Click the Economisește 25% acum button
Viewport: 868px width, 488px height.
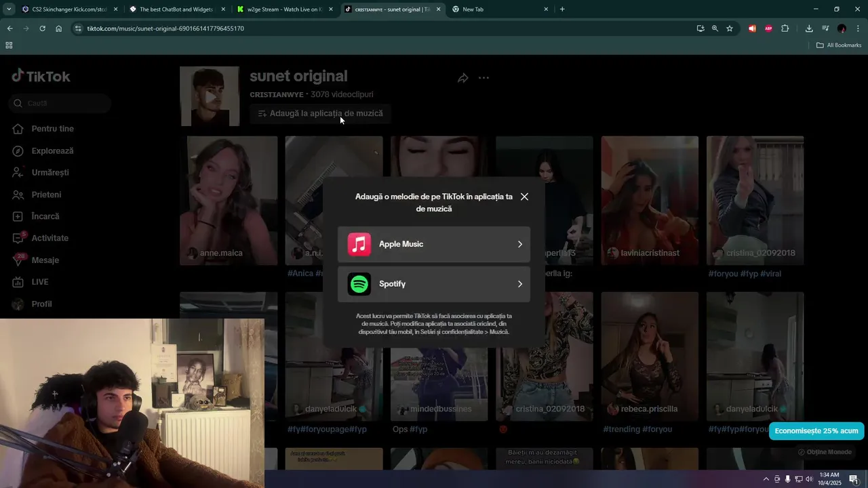pyautogui.click(x=816, y=431)
